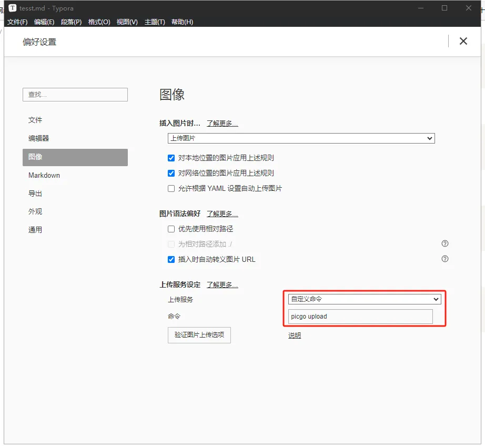This screenshot has height=448, width=485.
Task: Open the 帮助(H) menu
Action: point(182,22)
